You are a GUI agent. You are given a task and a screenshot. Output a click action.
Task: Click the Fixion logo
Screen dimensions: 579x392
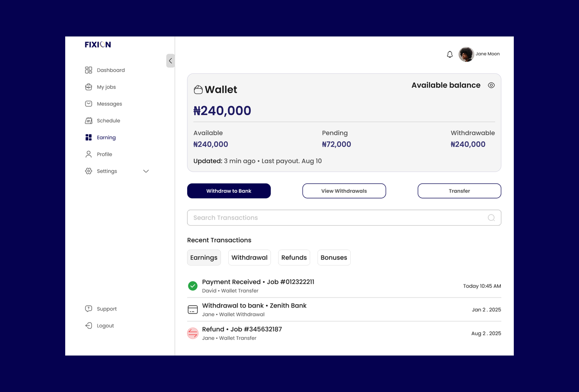[x=98, y=44]
